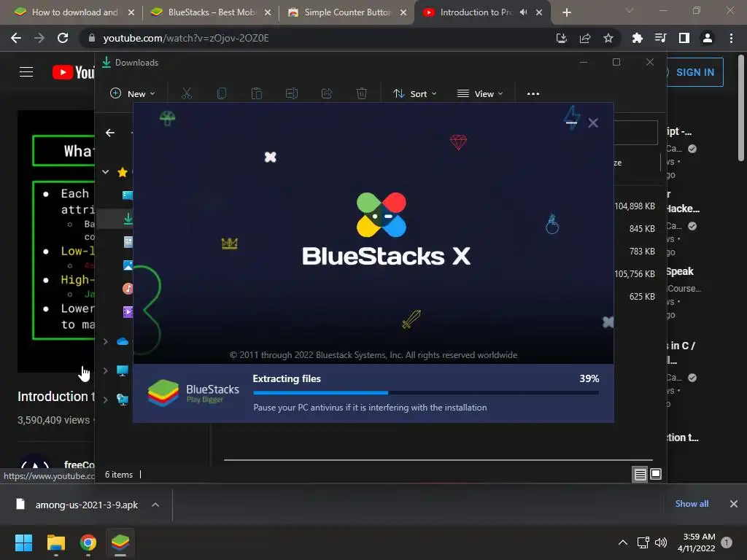The width and height of the screenshot is (747, 560).
Task: Close the BlueStacks X installer window
Action: [593, 122]
